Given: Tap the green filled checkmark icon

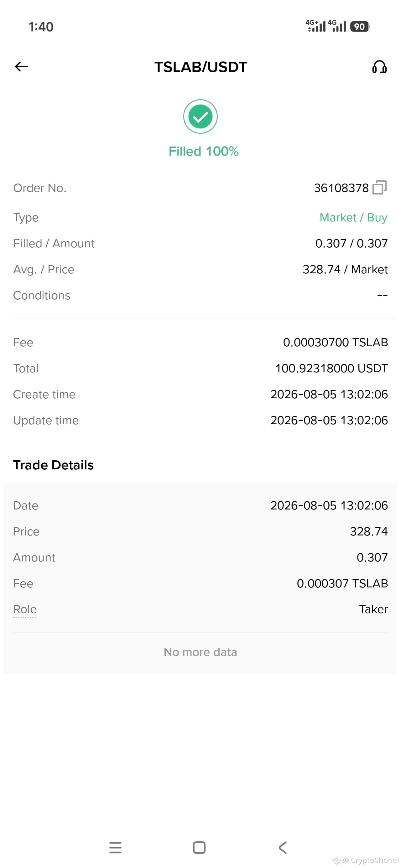Looking at the screenshot, I should 200,116.
